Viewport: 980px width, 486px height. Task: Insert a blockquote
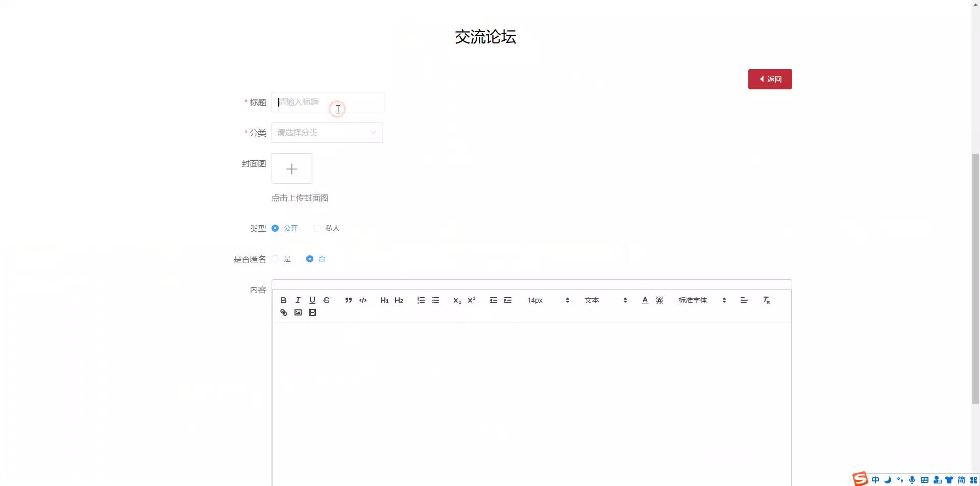click(348, 300)
